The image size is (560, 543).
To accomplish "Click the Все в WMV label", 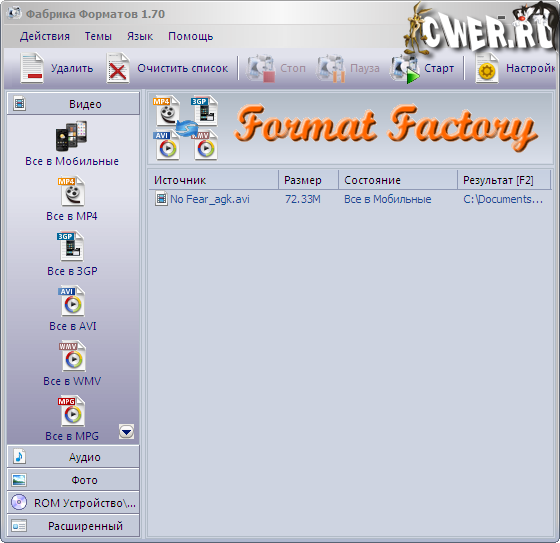I will pos(72,381).
